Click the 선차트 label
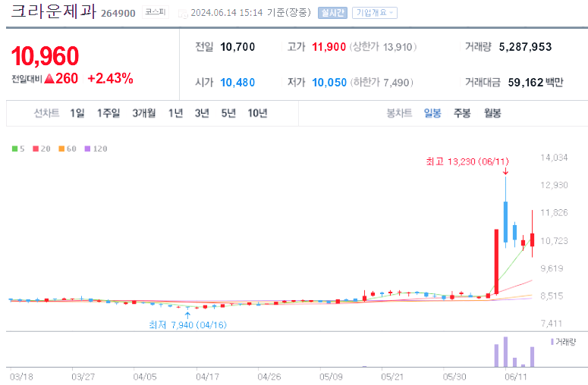This screenshot has height=385, width=588. [x=46, y=113]
